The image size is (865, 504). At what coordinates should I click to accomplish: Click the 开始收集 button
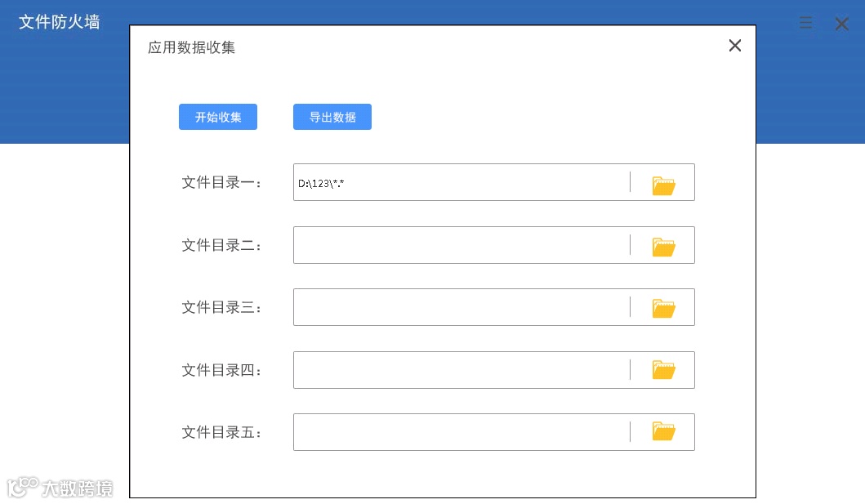point(218,117)
